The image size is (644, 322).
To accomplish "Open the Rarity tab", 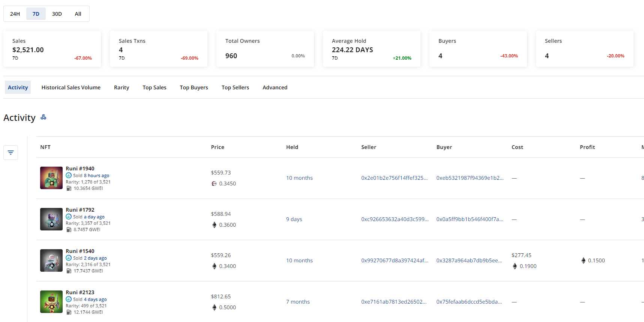I will click(122, 87).
